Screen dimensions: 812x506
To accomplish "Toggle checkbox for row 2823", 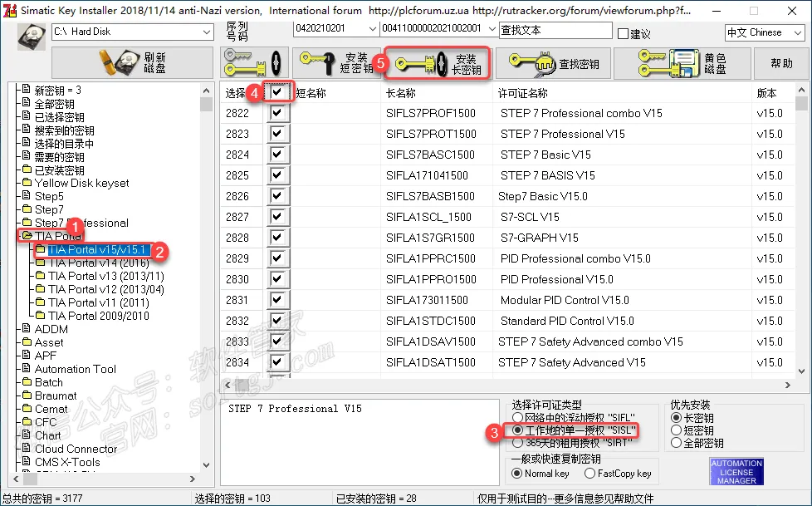I will click(x=277, y=133).
